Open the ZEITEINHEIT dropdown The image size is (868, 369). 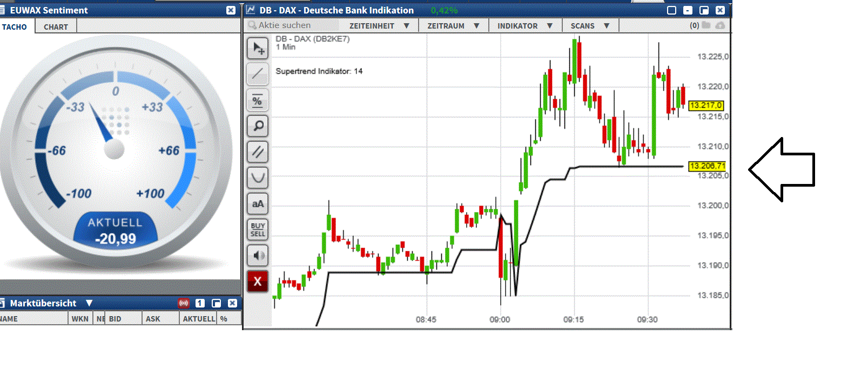click(x=379, y=26)
